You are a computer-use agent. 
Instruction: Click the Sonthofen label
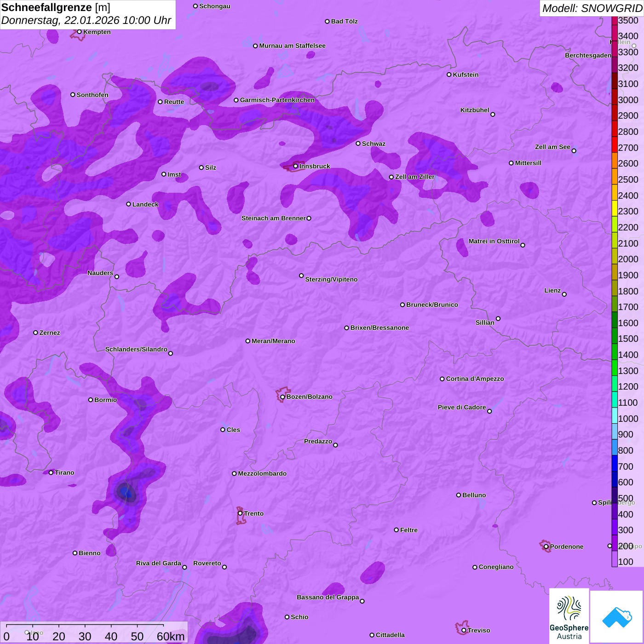click(93, 95)
